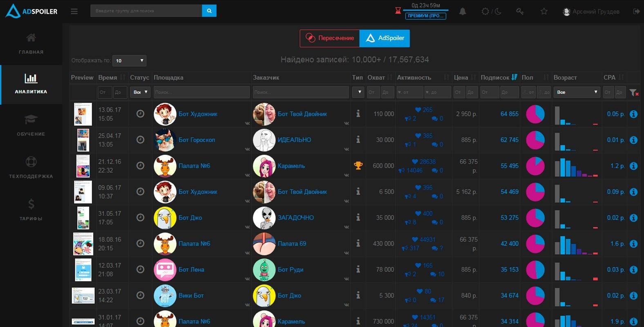Screen dimensions: 644x327
Task: Click the Площадка search filter field
Action: click(x=201, y=92)
